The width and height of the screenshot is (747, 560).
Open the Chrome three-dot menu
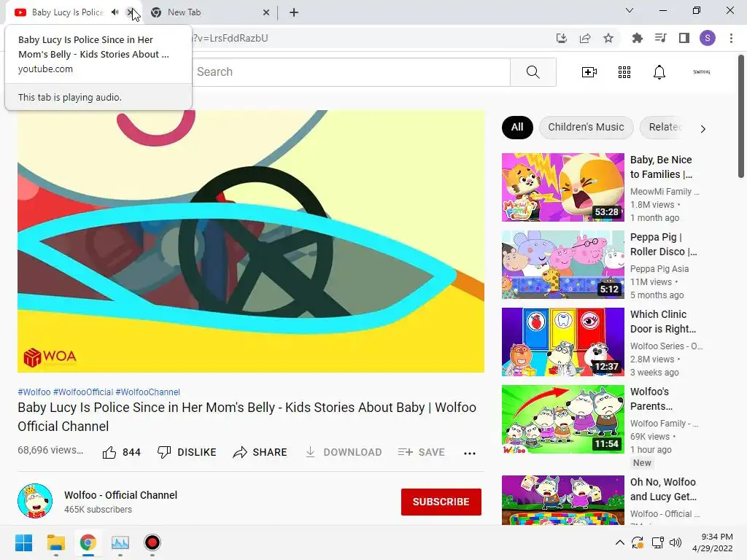[731, 38]
